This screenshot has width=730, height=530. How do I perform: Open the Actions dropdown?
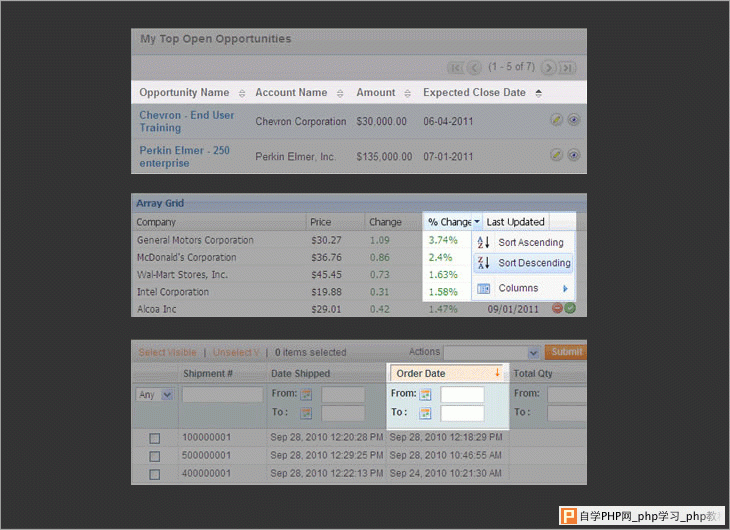pos(492,353)
